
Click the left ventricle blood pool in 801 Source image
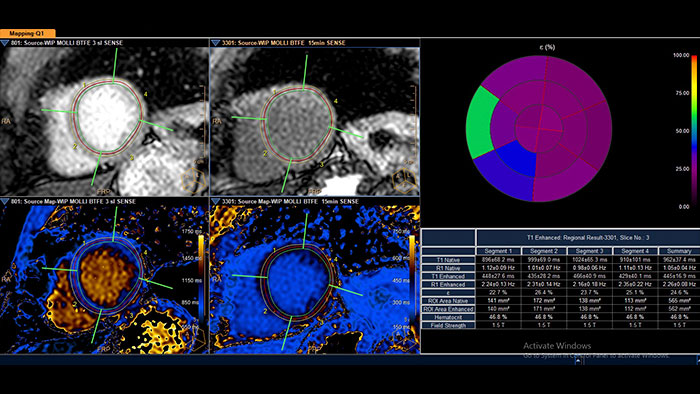107,117
